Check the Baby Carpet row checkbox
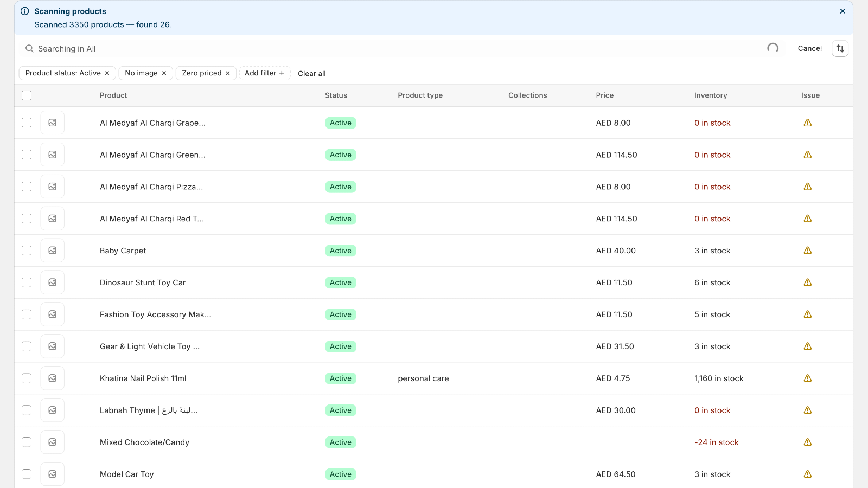This screenshot has height=488, width=868. (27, 251)
